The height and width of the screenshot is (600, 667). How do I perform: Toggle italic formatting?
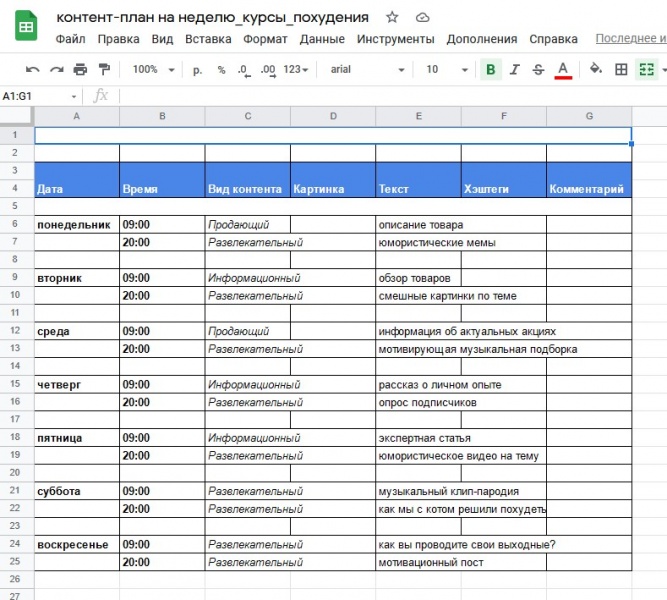(x=514, y=69)
